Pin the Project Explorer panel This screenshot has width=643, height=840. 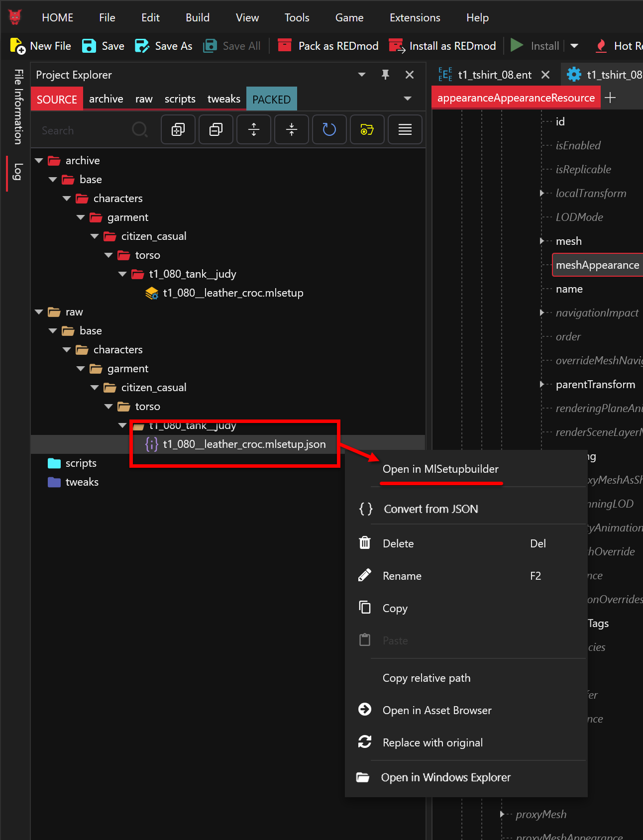point(385,75)
